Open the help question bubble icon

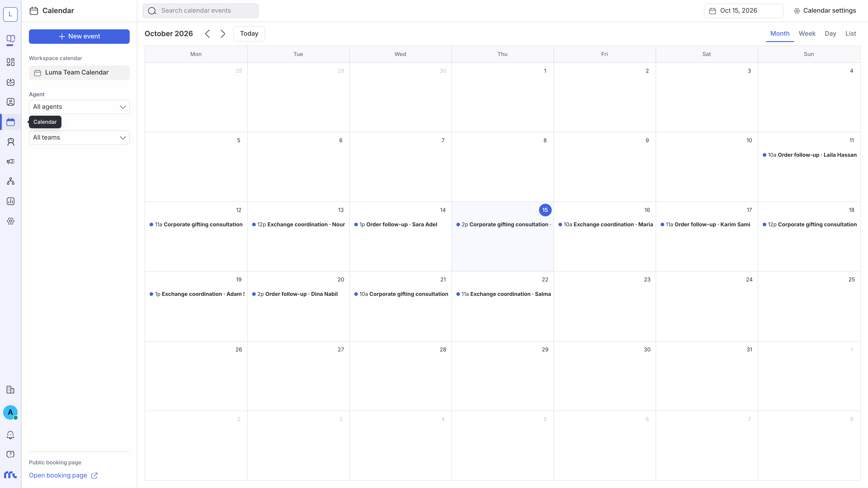click(10, 455)
